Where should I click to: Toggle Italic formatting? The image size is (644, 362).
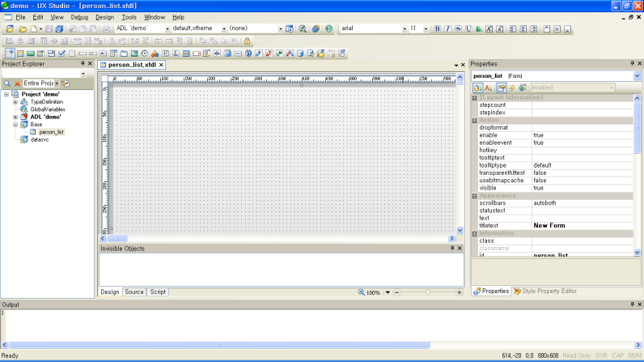(x=447, y=29)
